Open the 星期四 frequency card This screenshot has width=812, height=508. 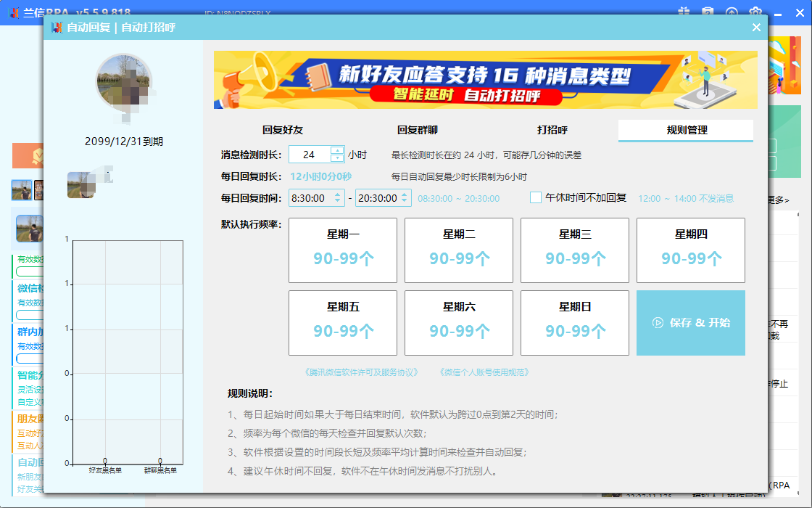[x=691, y=250]
